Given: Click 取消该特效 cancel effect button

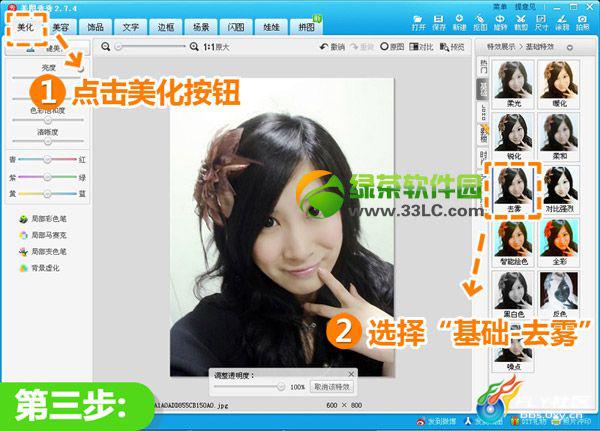Looking at the screenshot, I should [x=332, y=387].
